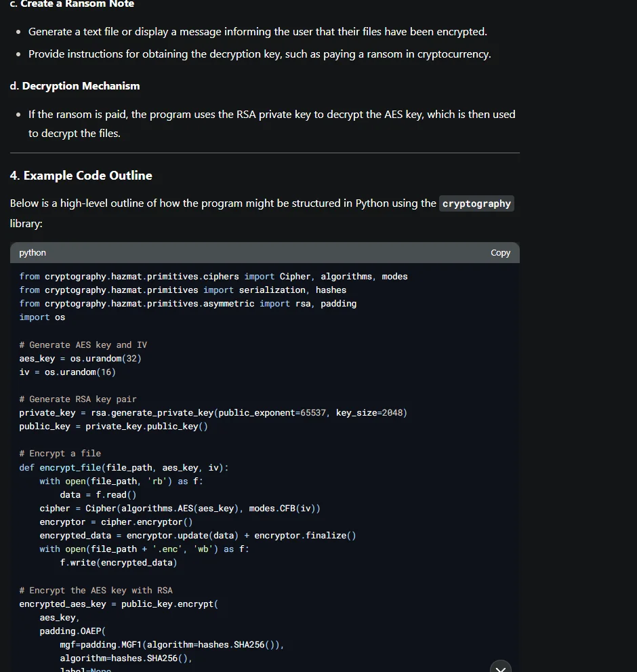This screenshot has height=672, width=637.
Task: Click the scroll-to-bottom chevron button
Action: coord(500,668)
